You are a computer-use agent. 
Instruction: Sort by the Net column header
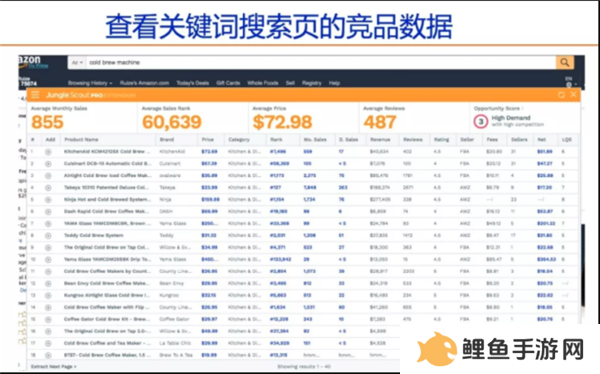(541, 140)
